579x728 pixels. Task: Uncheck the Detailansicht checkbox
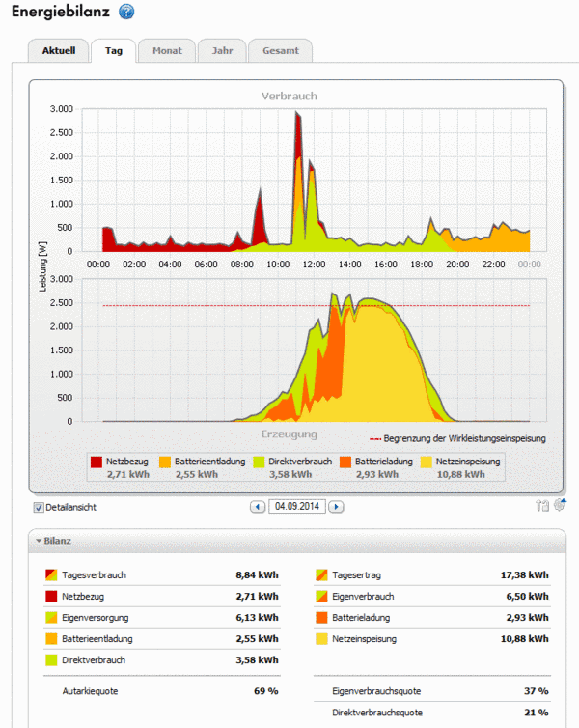coord(39,507)
